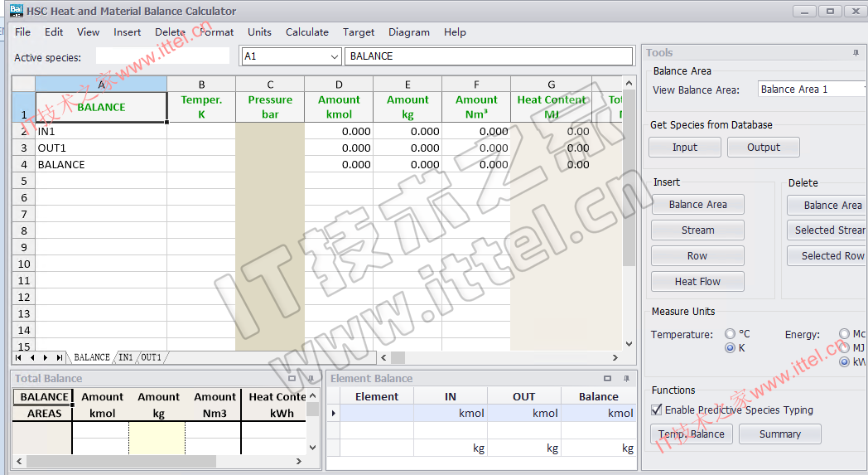868x475 pixels.
Task: Select Kelvin temperature unit
Action: click(x=731, y=348)
